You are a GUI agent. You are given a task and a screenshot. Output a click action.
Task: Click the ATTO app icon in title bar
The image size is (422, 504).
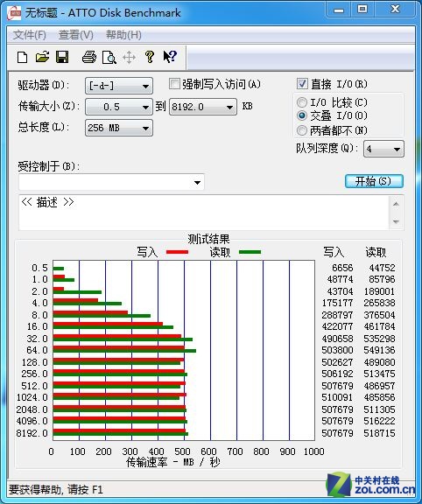coord(14,13)
